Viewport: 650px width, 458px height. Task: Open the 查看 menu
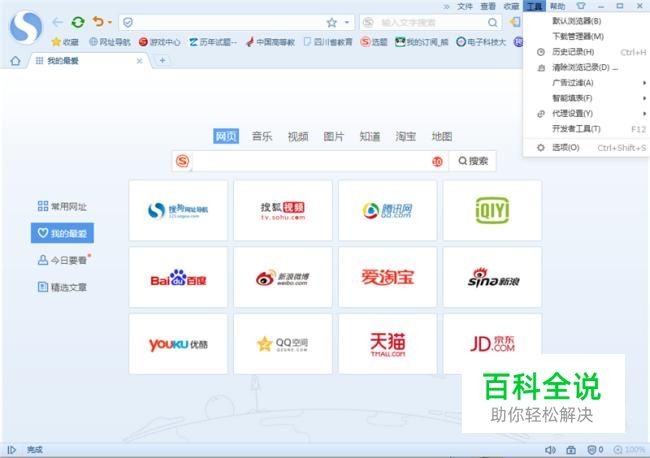pyautogui.click(x=488, y=6)
